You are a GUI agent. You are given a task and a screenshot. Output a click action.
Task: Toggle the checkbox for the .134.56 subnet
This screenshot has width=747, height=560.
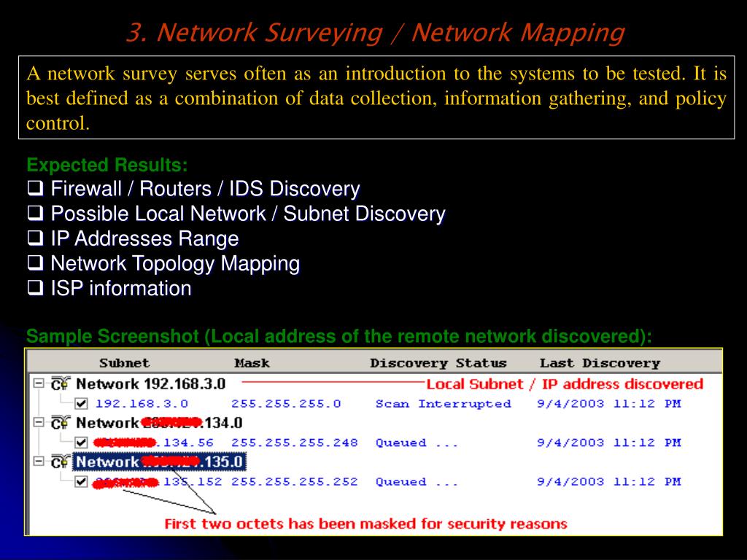tap(81, 443)
